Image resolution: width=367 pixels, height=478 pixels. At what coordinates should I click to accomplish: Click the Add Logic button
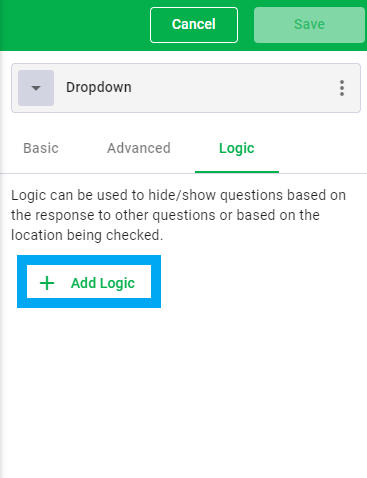click(89, 282)
